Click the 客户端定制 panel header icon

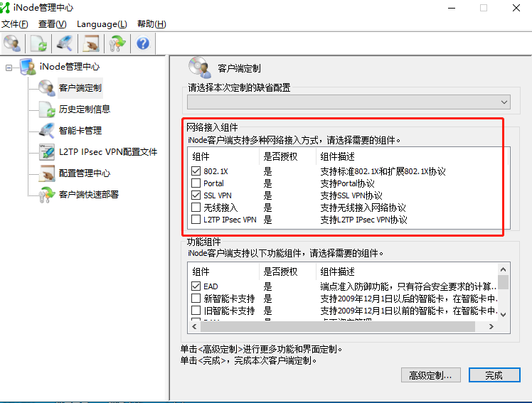coord(199,67)
